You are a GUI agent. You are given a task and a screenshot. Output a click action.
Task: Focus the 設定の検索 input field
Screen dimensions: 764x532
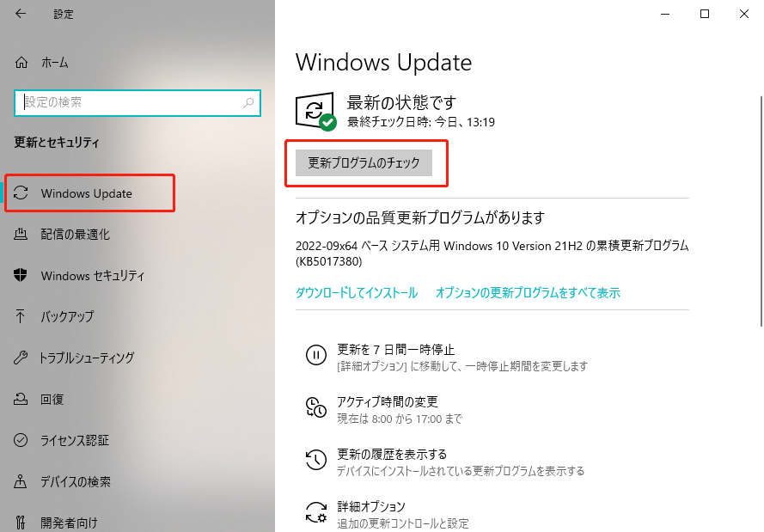click(138, 103)
